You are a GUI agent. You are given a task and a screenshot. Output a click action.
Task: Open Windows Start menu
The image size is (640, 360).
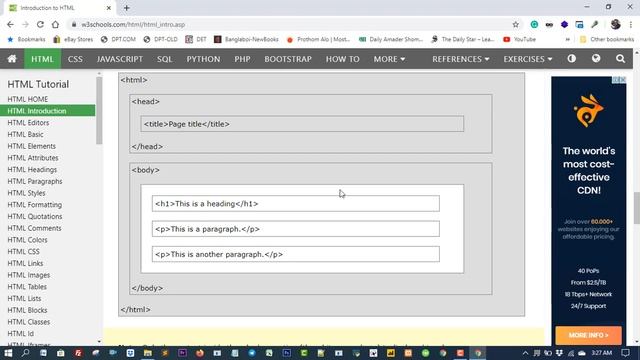click(8, 353)
